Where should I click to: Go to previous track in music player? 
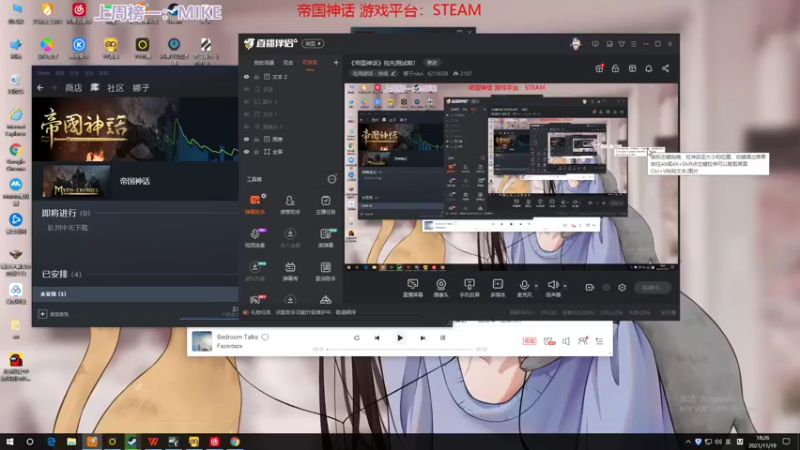[x=377, y=338]
